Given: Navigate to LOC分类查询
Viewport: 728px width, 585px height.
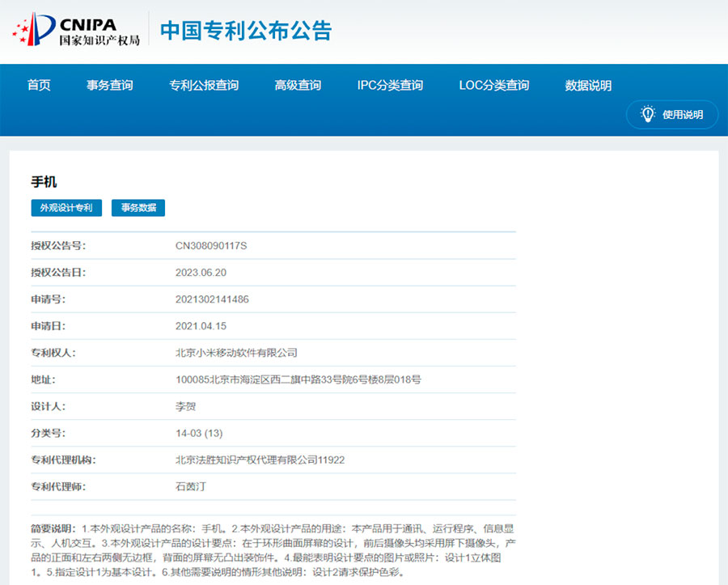Looking at the screenshot, I should (x=493, y=85).
